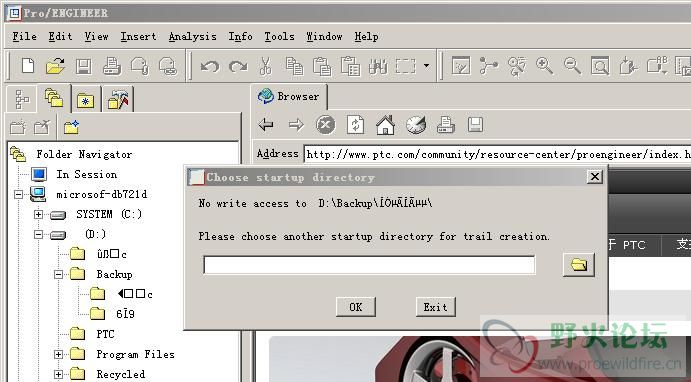691x382 pixels.
Task: Go back with browser left arrow
Action: pyautogui.click(x=266, y=125)
